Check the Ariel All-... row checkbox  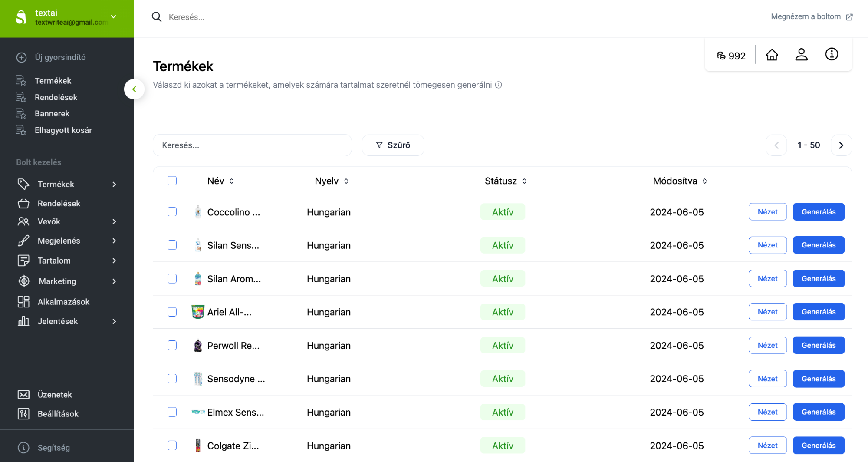tap(172, 312)
